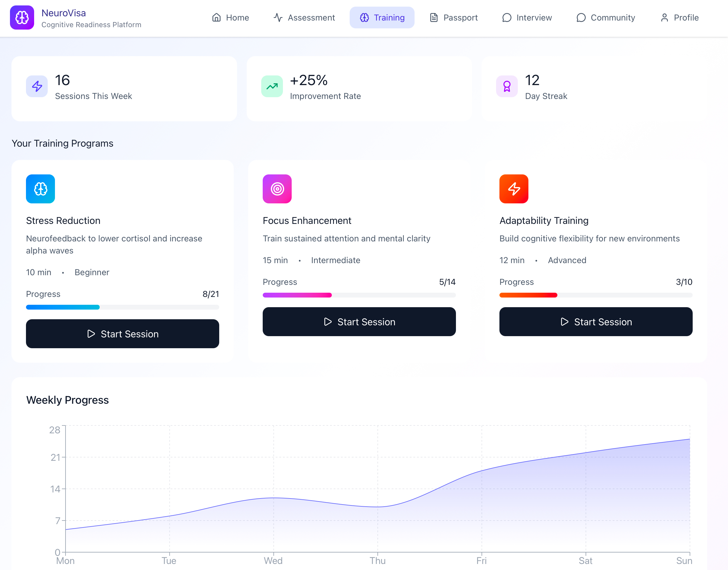Click the Weekly Progress chart at Fri
Viewport: 728px width, 570px height.
click(482, 511)
